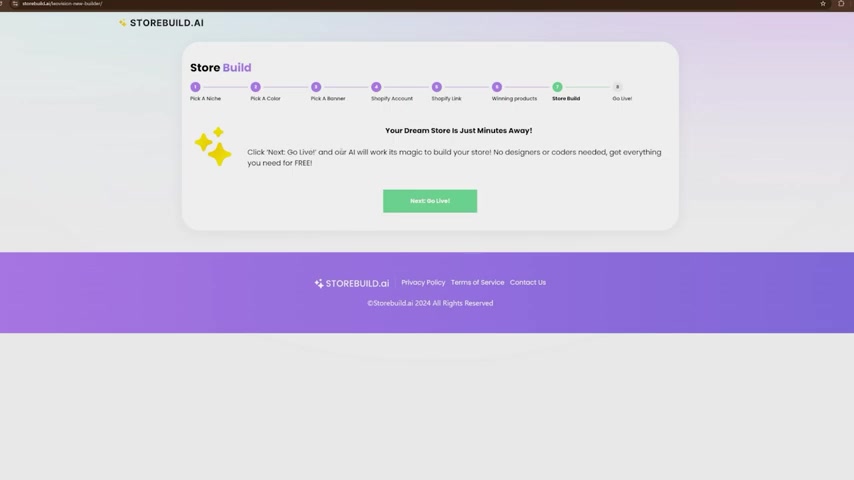Click the site info icon in address bar
The image size is (854, 480).
15,4
